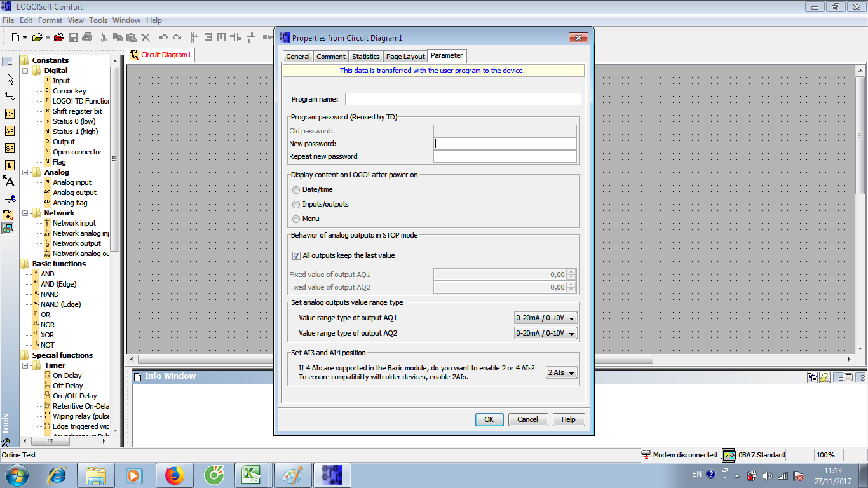The height and width of the screenshot is (488, 868).
Task: Open the Format menu
Action: 50,20
